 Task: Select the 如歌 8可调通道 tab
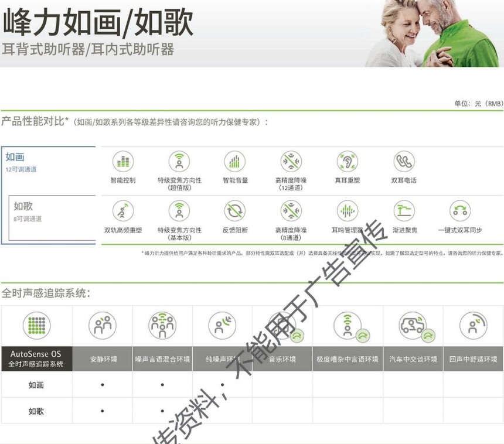[x=52, y=218]
